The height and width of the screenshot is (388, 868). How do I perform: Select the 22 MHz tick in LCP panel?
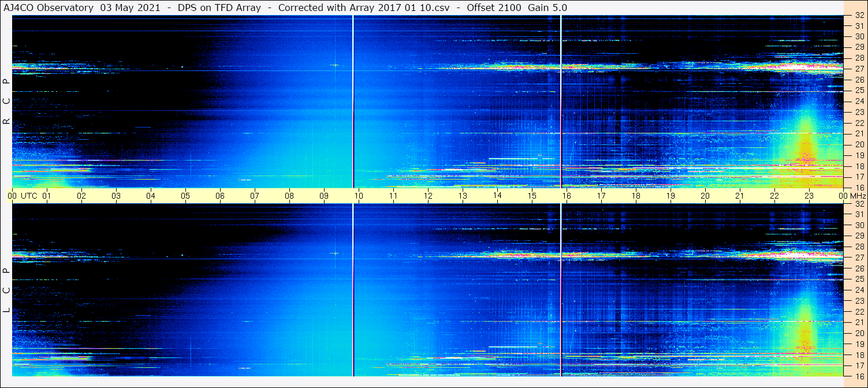point(859,311)
